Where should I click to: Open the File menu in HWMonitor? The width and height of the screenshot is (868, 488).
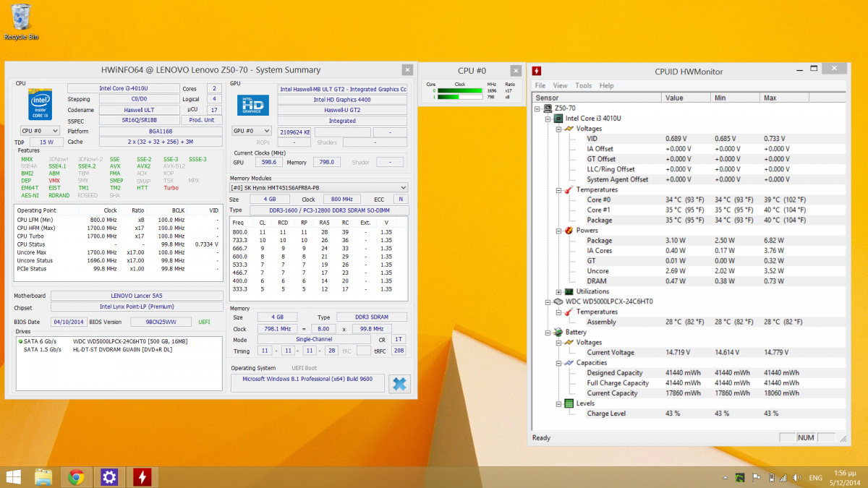540,85
